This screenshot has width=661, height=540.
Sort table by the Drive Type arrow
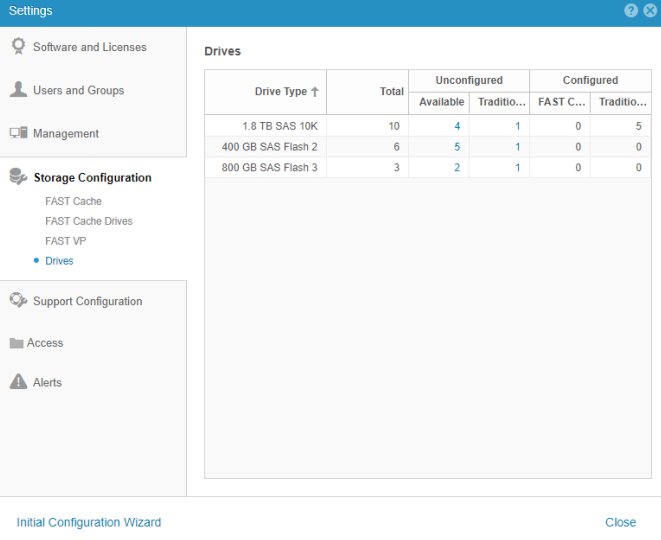point(315,92)
